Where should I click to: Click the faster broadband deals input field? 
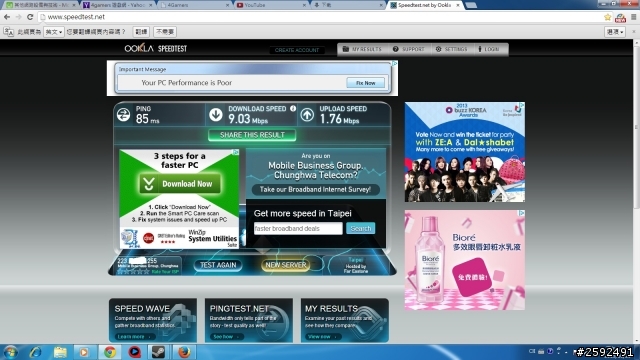(298, 228)
